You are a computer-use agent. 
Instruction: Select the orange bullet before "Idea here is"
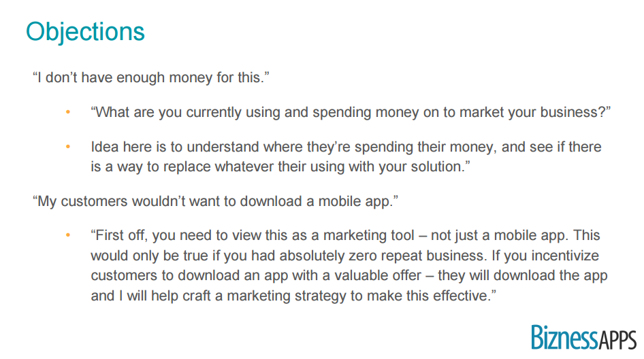(67, 147)
